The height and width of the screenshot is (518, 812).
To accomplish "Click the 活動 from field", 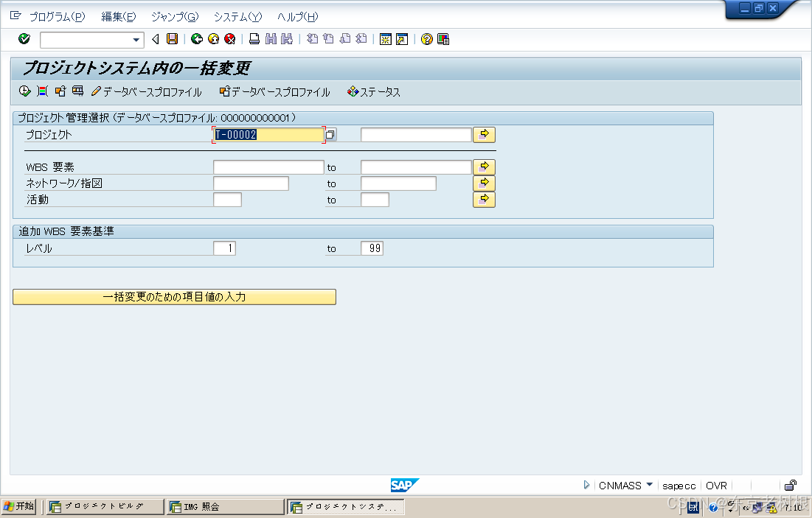I will [227, 200].
